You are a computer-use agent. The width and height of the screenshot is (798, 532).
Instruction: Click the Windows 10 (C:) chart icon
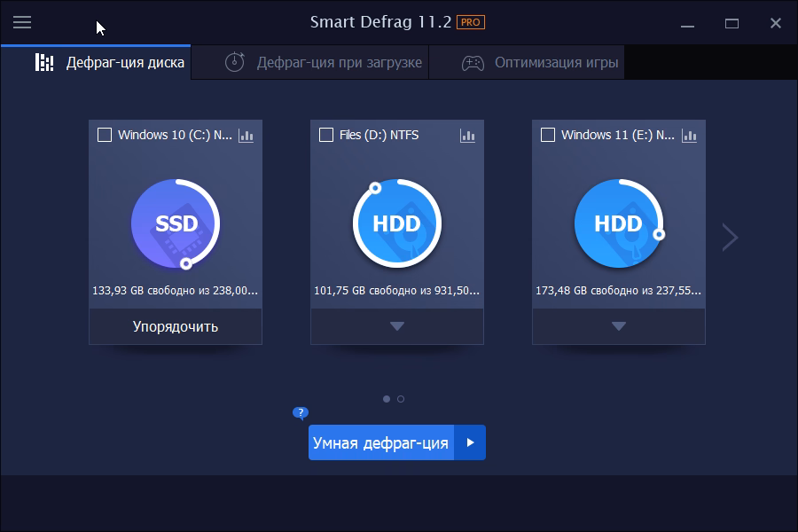(246, 136)
